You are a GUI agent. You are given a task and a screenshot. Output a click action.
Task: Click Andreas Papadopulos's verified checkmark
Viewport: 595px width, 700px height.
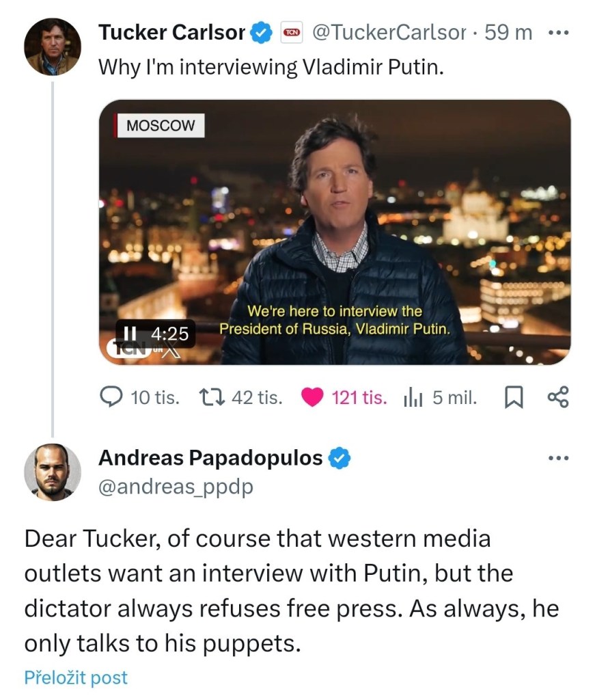(340, 458)
